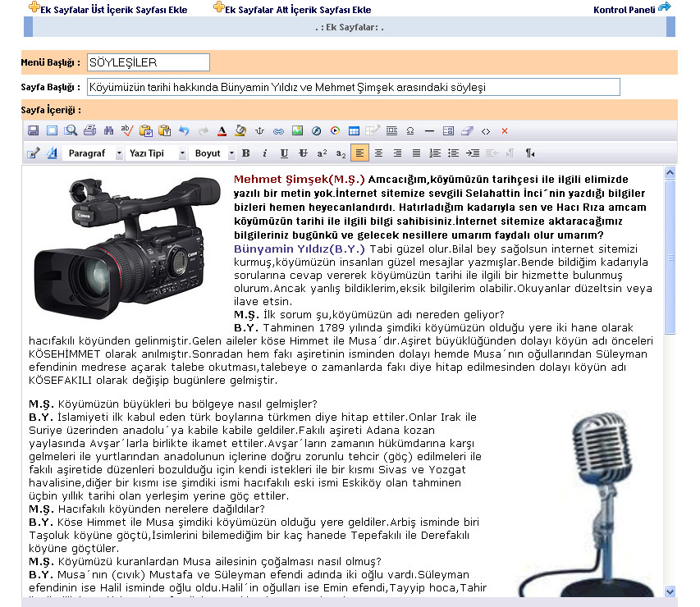This screenshot has width=700, height=607.
Task: Run the spell check icon
Action: point(127,130)
